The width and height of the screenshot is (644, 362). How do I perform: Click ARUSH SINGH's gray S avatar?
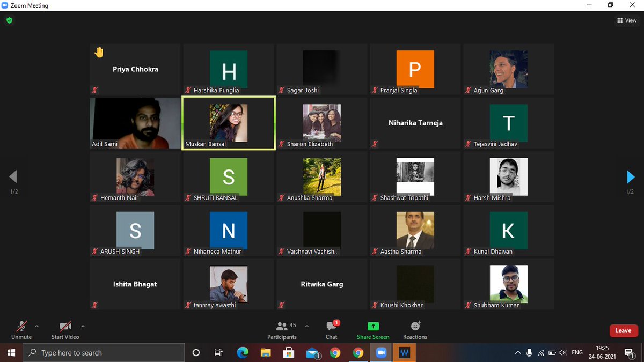[135, 230]
